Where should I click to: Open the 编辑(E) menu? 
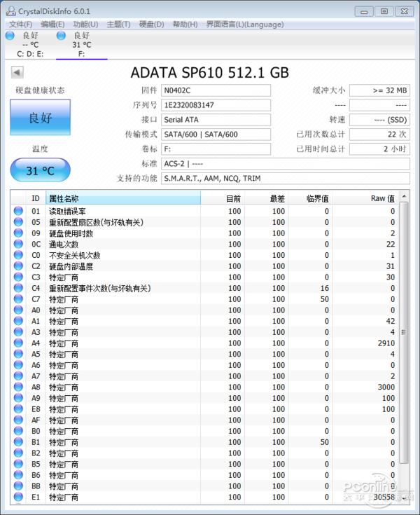pyautogui.click(x=52, y=25)
